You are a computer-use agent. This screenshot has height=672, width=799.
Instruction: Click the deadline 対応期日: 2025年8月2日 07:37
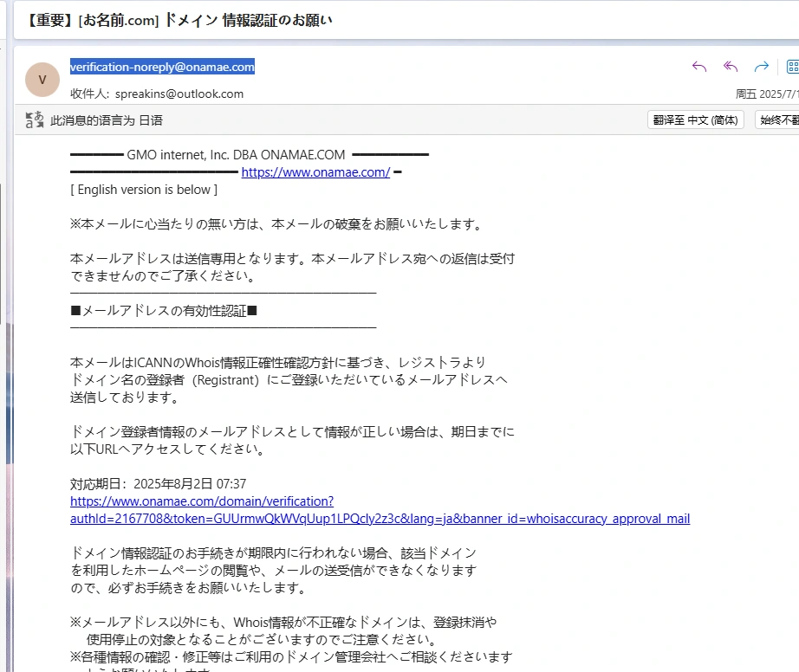(x=158, y=483)
